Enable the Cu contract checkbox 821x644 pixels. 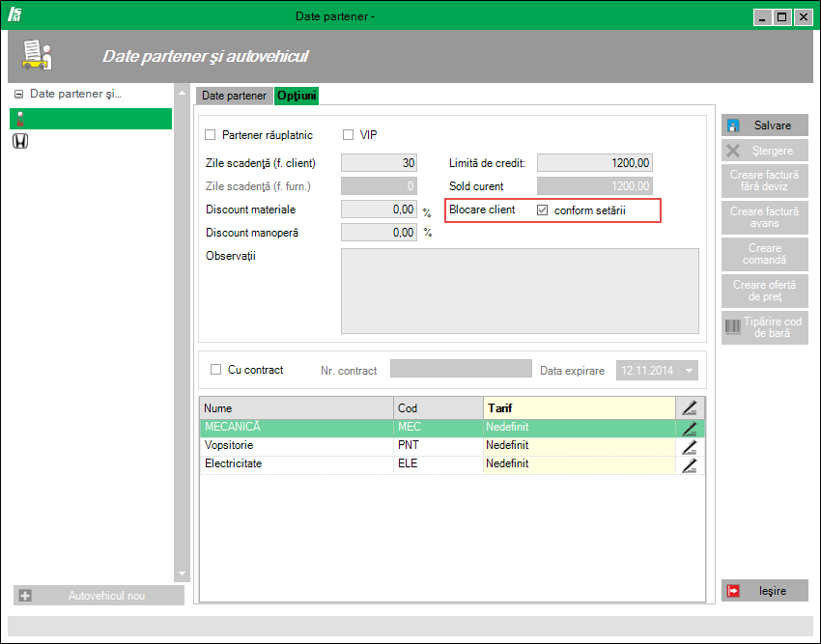[x=215, y=370]
